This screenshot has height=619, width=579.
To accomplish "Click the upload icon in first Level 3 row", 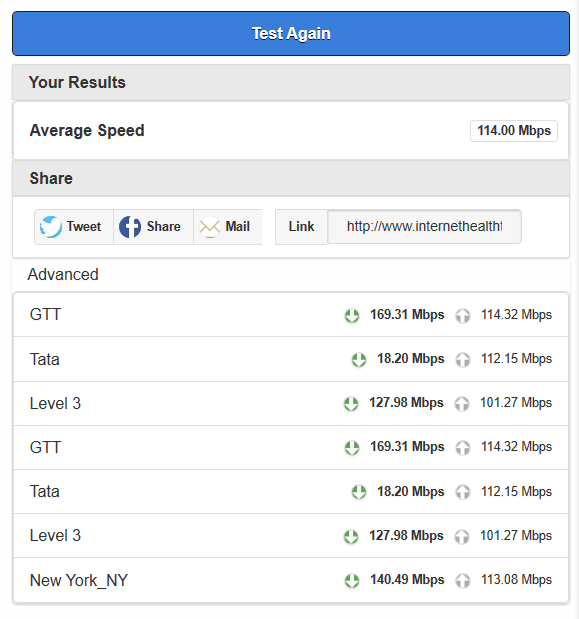I will point(462,404).
